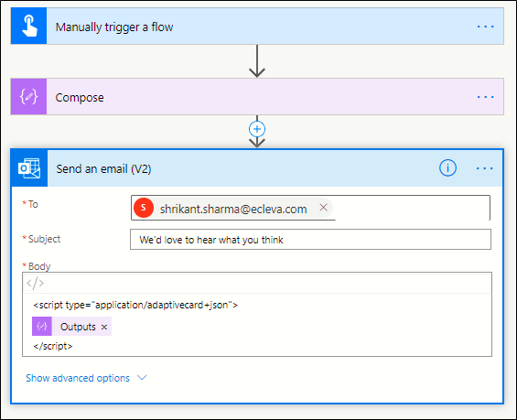Click Show advanced options link
Screen dimensions: 517x420
pos(78,378)
